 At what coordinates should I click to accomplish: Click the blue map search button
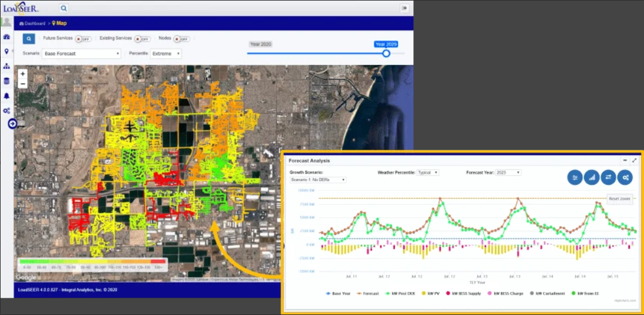click(x=28, y=39)
